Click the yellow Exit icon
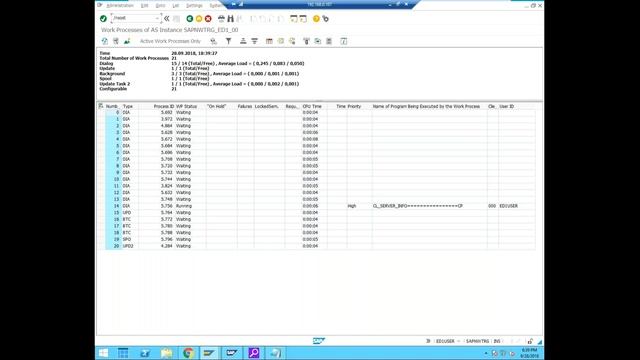The image size is (640, 360). pyautogui.click(x=199, y=18)
